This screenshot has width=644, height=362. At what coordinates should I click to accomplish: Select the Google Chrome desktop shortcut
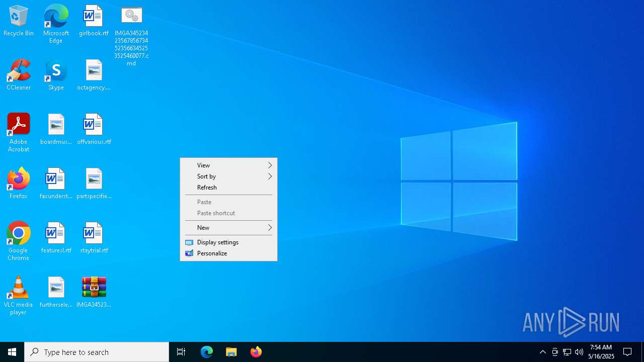(x=19, y=241)
